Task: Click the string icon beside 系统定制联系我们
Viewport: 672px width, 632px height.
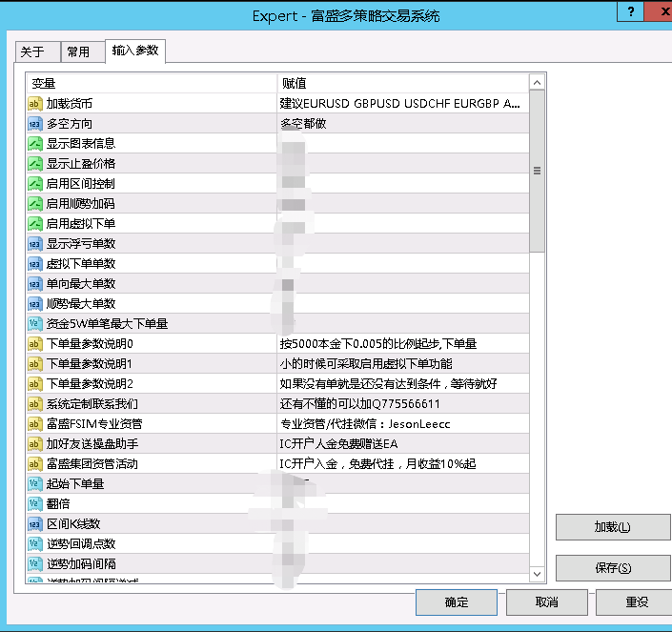Action: pos(35,404)
